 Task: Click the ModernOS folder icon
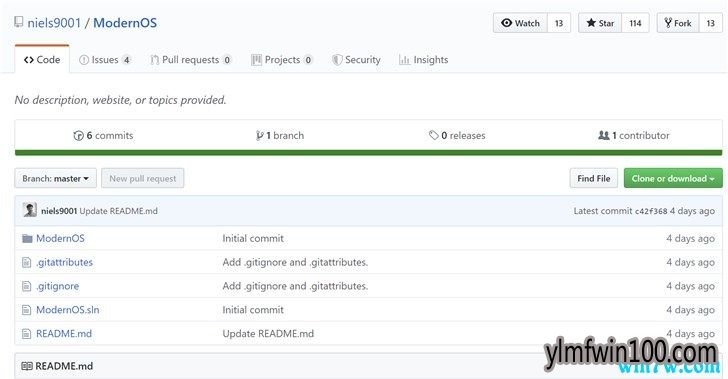27,238
